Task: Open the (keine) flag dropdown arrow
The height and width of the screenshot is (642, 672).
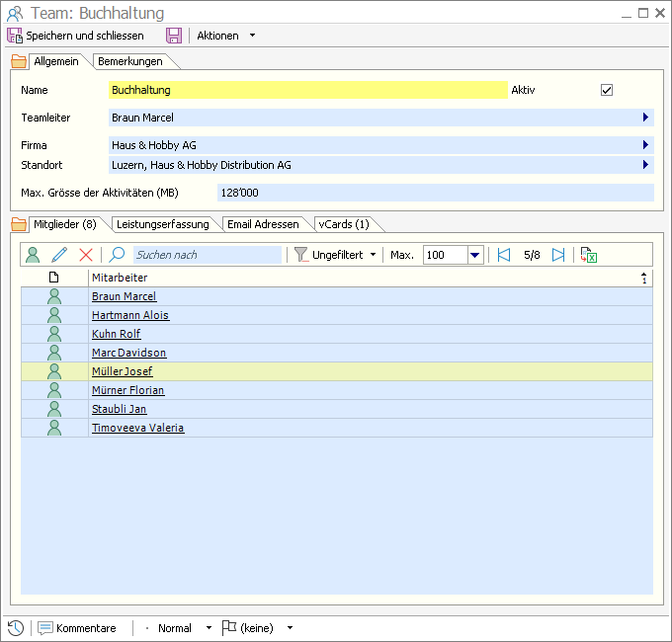Action: point(291,628)
